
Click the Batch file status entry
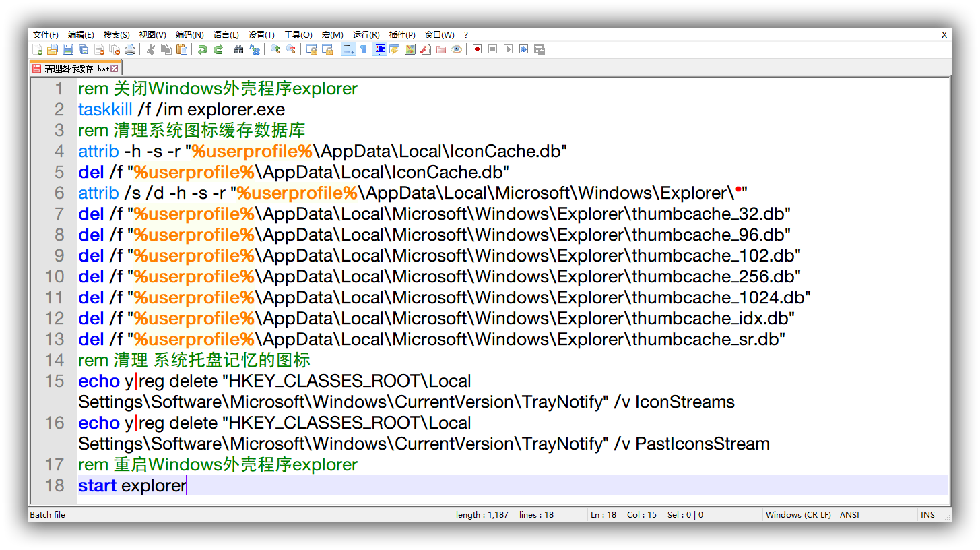click(x=47, y=514)
